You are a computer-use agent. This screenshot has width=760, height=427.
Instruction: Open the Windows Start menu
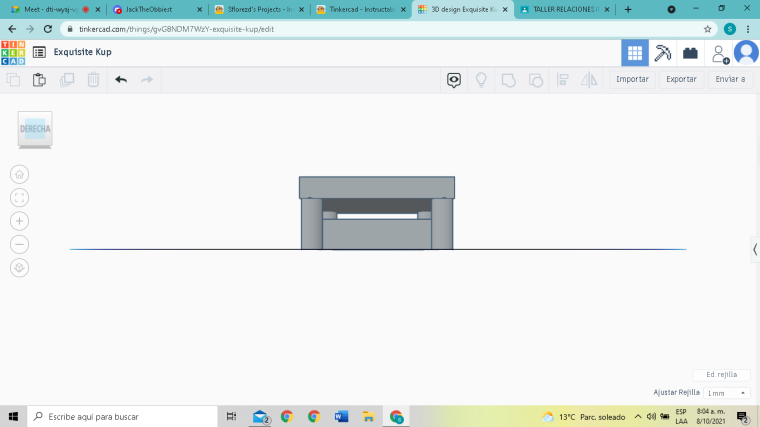click(x=13, y=416)
